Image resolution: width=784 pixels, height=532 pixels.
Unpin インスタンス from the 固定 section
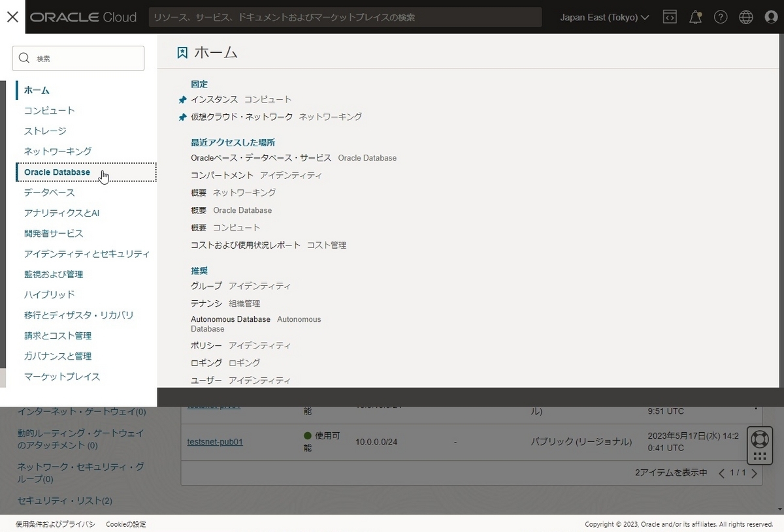point(182,99)
